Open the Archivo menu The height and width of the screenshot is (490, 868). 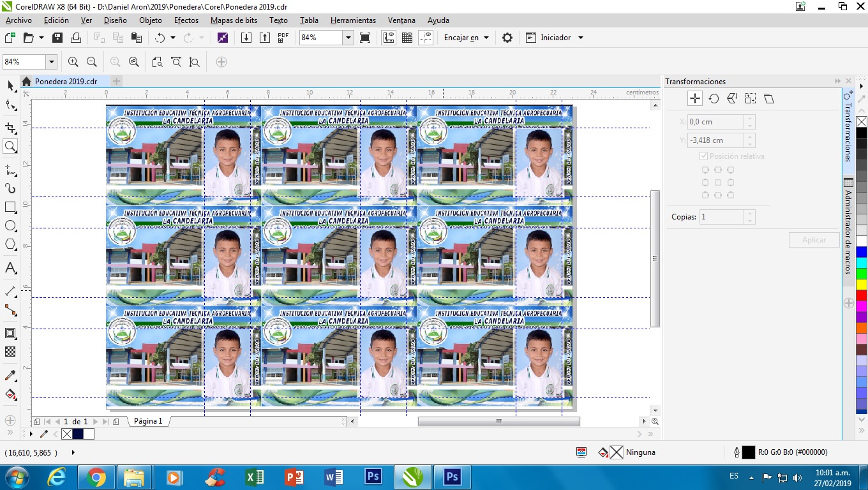coord(19,20)
